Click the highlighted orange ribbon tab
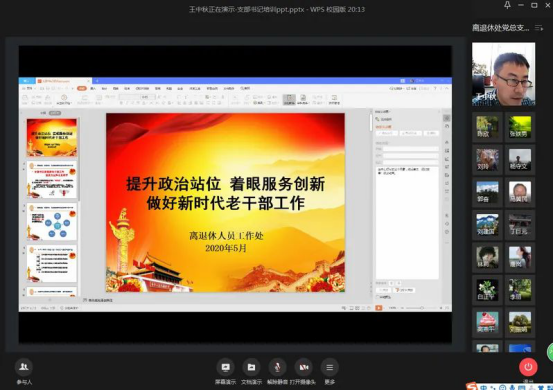 click(x=82, y=88)
